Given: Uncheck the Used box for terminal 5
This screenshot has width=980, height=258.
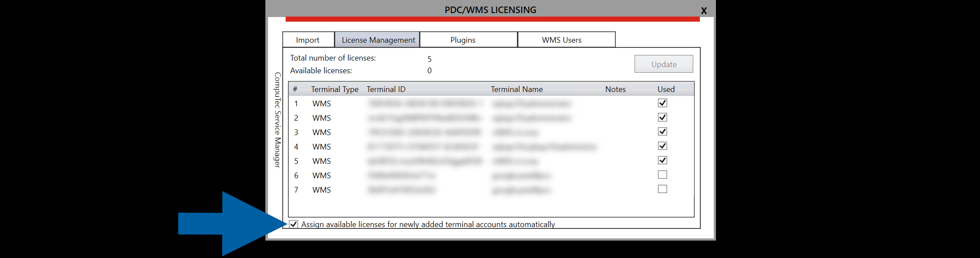Looking at the screenshot, I should pos(662,160).
